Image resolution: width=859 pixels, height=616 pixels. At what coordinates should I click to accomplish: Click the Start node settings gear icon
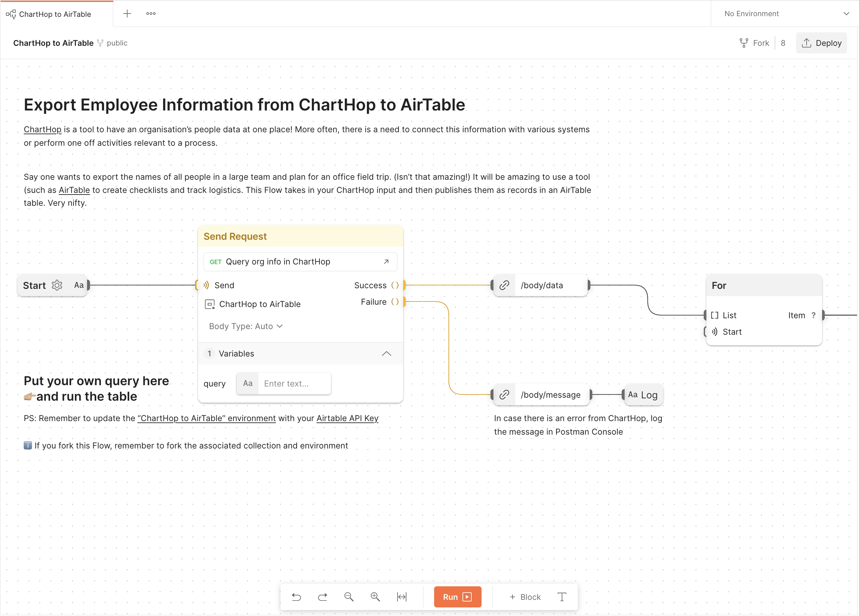click(57, 285)
